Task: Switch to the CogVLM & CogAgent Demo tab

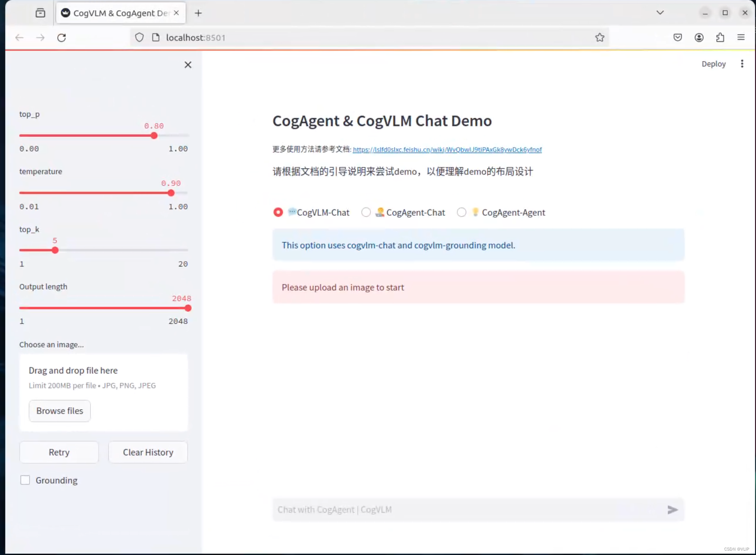Action: point(121,13)
